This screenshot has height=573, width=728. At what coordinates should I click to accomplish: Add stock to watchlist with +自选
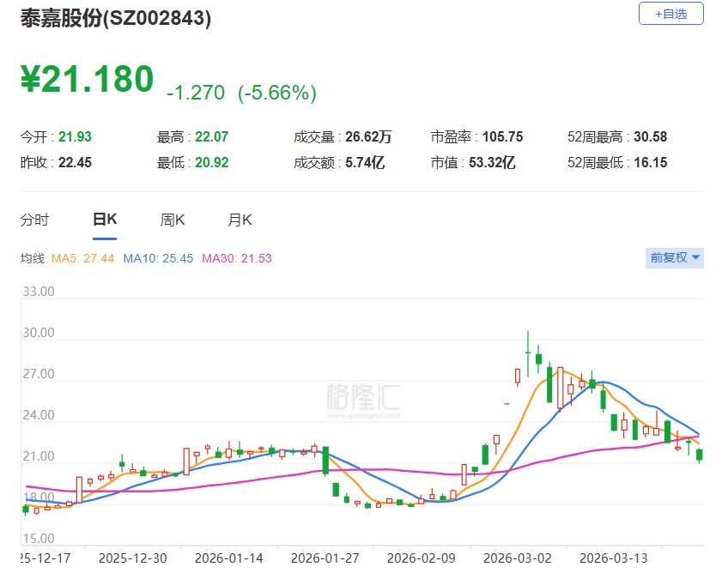[670, 14]
